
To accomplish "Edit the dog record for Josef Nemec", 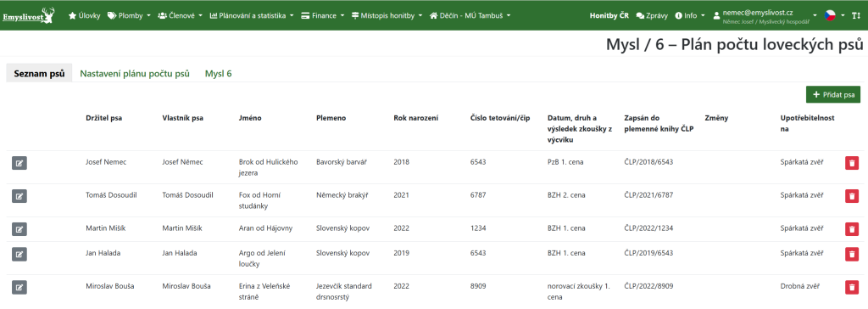I will 19,163.
